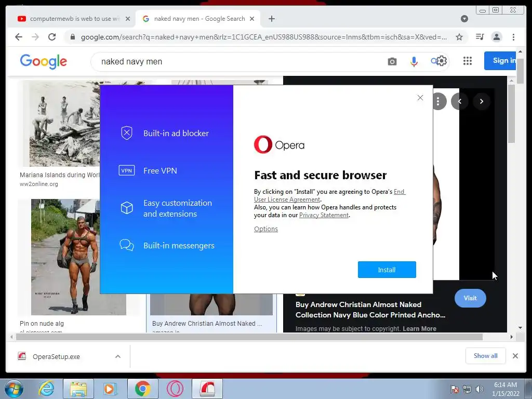This screenshot has width=532, height=399.
Task: Expand OperaSetup.exe download options chevron
Action: 118,356
